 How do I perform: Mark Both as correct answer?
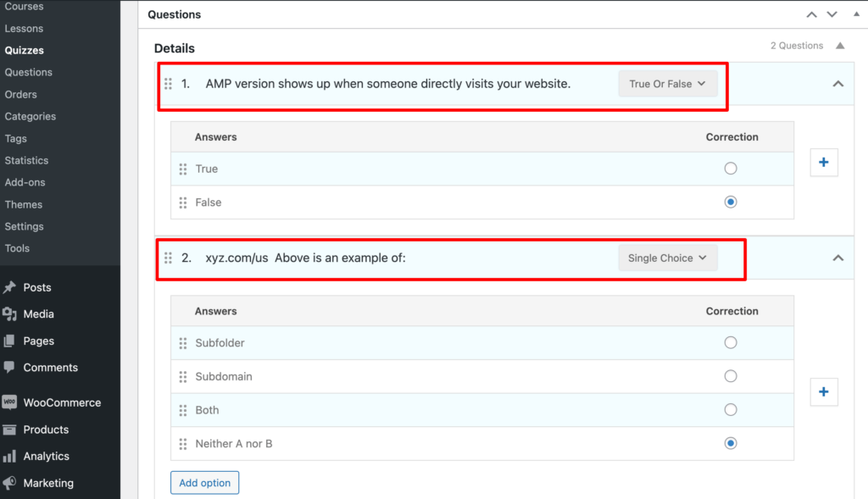pyautogui.click(x=731, y=409)
